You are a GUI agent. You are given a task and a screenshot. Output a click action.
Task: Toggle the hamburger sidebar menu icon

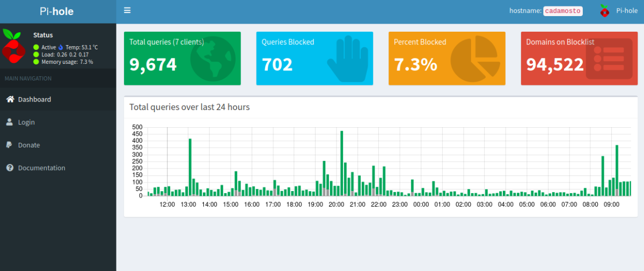[127, 10]
